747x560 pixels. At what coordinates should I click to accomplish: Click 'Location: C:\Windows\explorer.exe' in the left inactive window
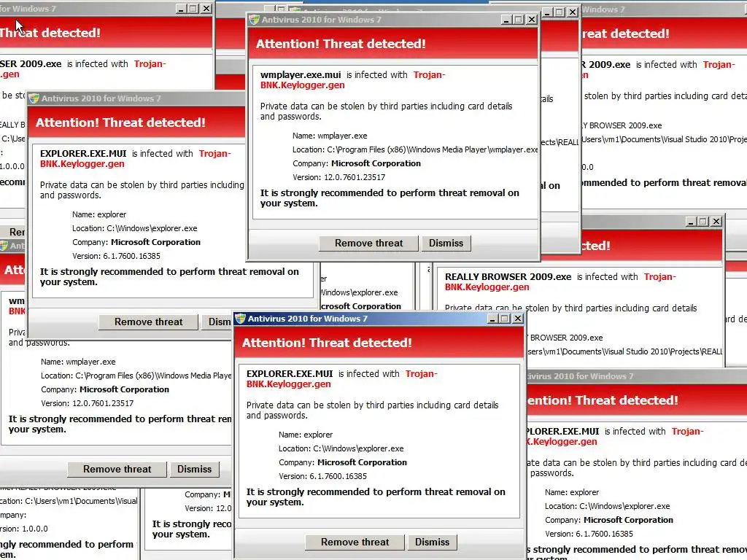[x=135, y=228]
